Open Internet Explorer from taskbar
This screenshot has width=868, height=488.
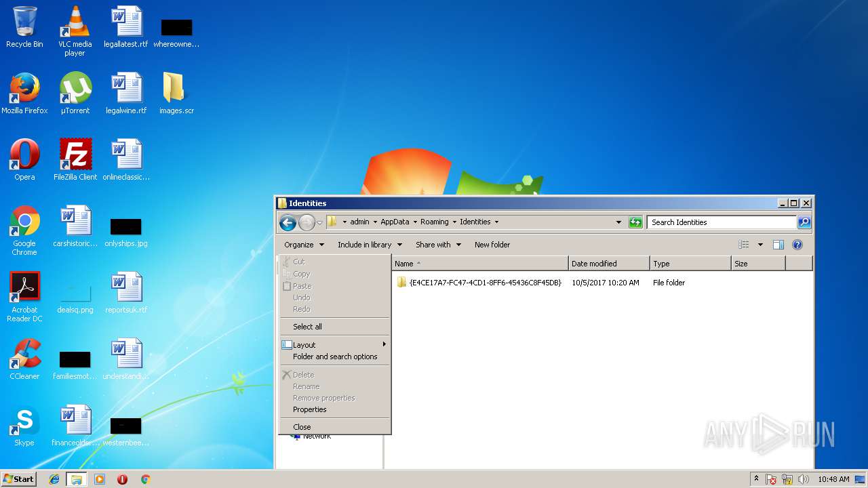pos(54,479)
